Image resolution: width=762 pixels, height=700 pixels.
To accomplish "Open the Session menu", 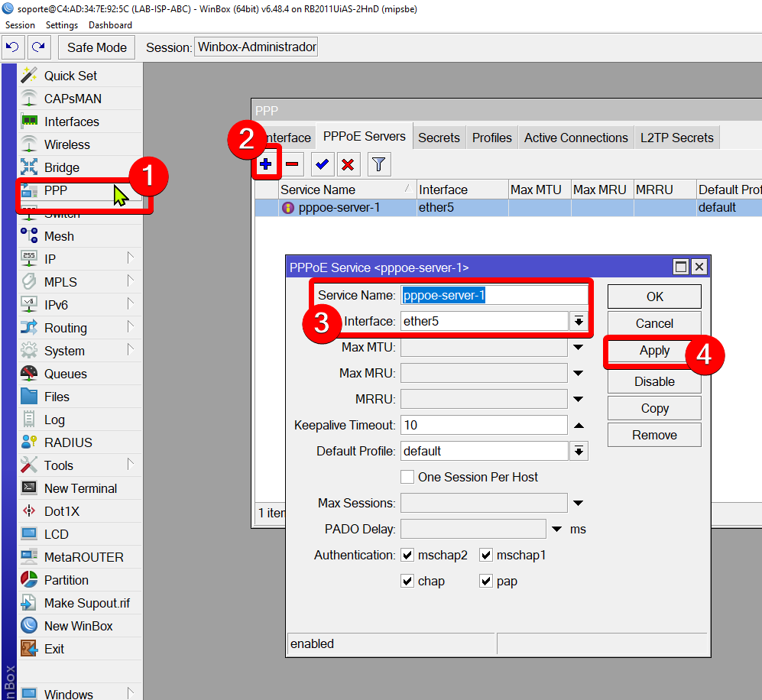I will tap(20, 24).
